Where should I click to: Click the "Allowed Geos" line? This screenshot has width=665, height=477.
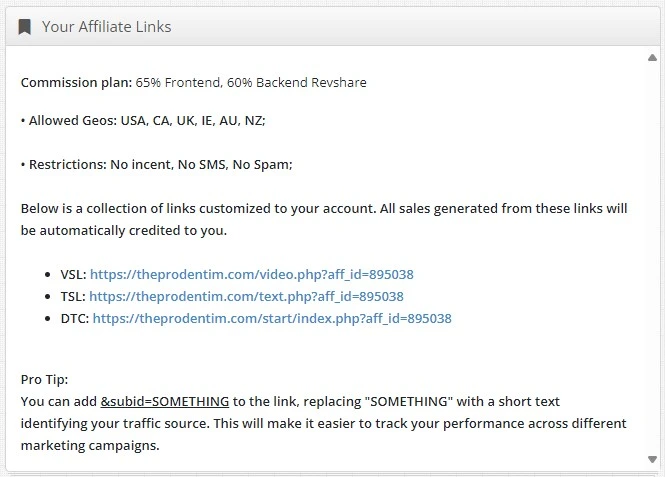tap(143, 120)
